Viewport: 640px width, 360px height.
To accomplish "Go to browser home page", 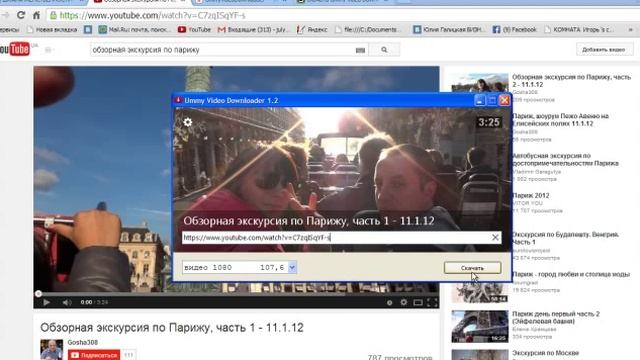I will click(37, 16).
